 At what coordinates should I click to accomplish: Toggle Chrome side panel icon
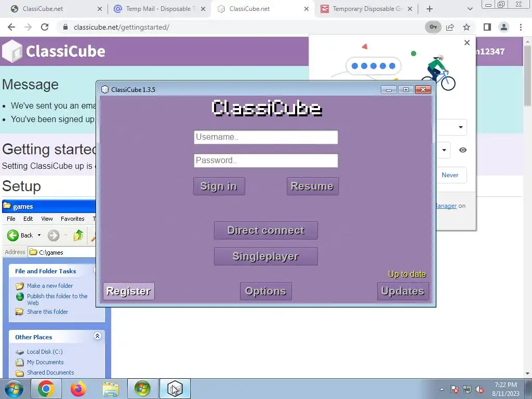click(487, 27)
